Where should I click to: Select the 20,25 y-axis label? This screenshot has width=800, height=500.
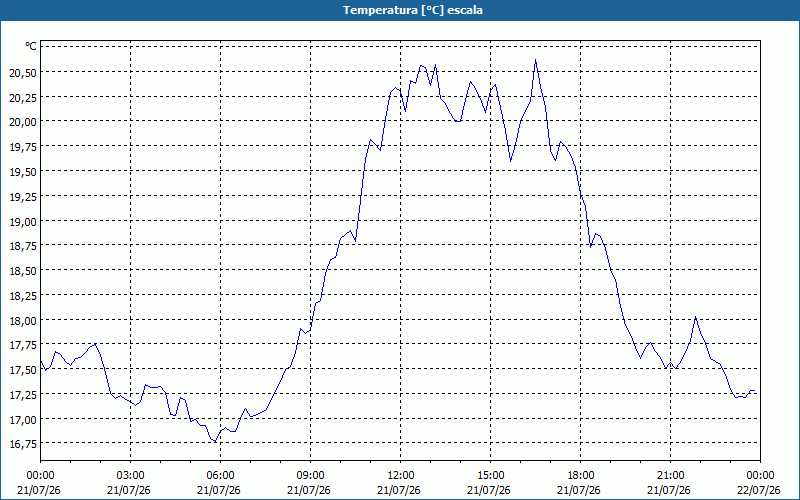coord(23,97)
